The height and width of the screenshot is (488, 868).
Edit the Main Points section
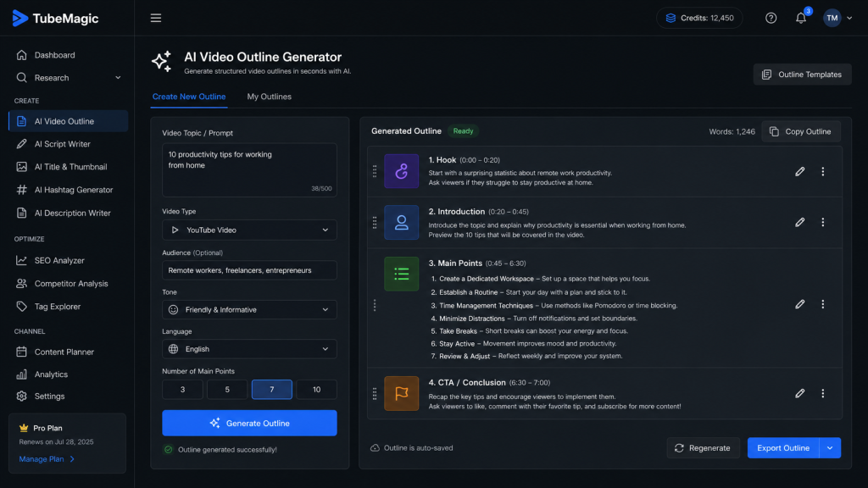tap(800, 304)
